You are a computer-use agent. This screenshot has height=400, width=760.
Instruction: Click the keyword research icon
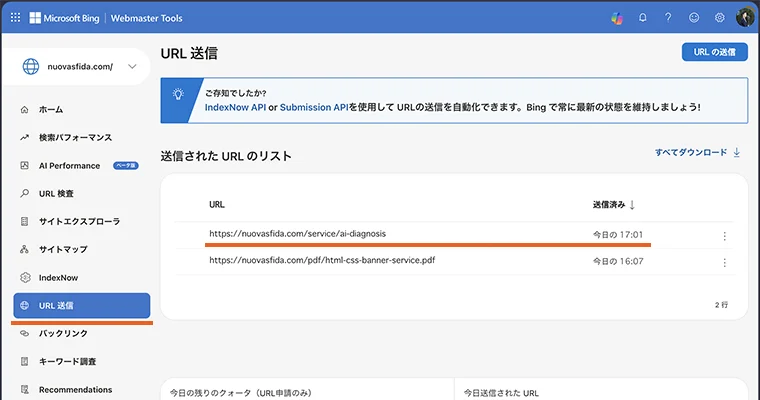point(24,362)
